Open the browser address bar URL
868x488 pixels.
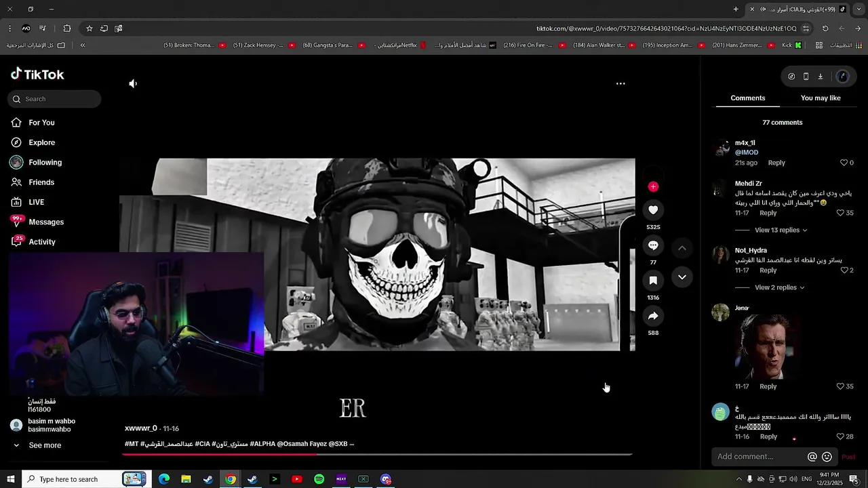click(666, 28)
